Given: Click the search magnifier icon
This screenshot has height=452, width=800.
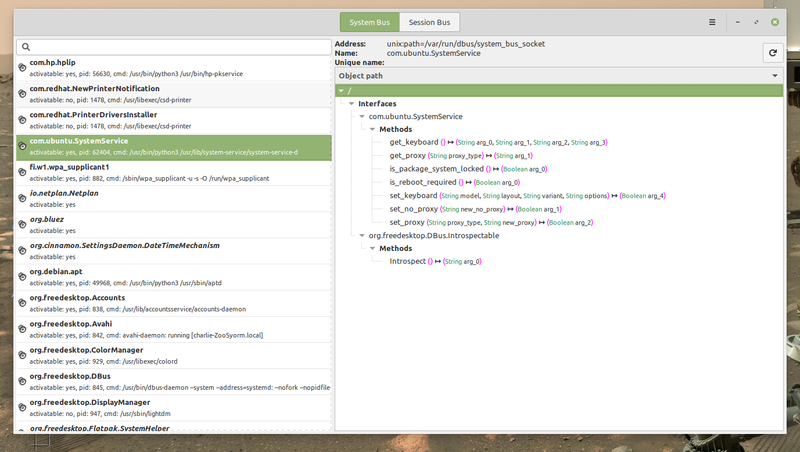Looking at the screenshot, I should point(26,47).
